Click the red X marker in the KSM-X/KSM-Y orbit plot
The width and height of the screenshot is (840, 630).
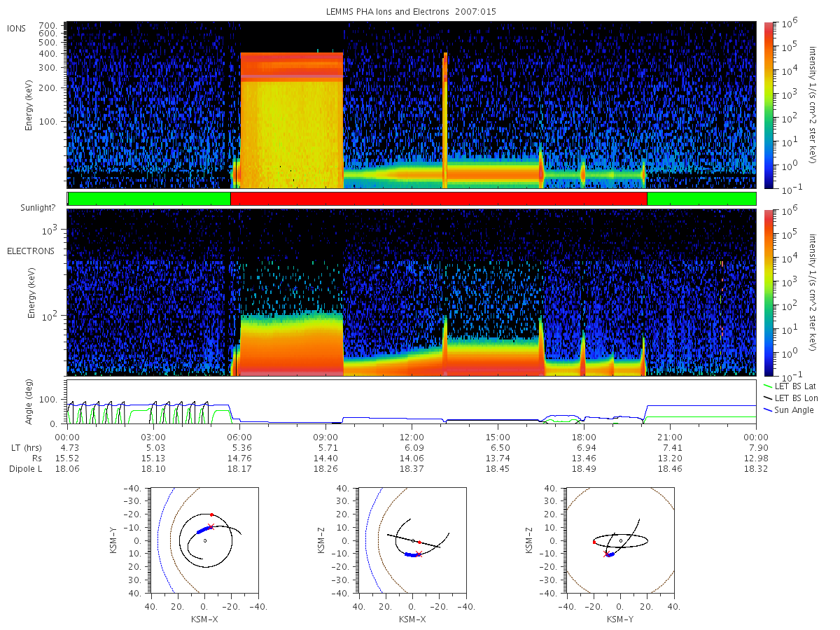211,526
